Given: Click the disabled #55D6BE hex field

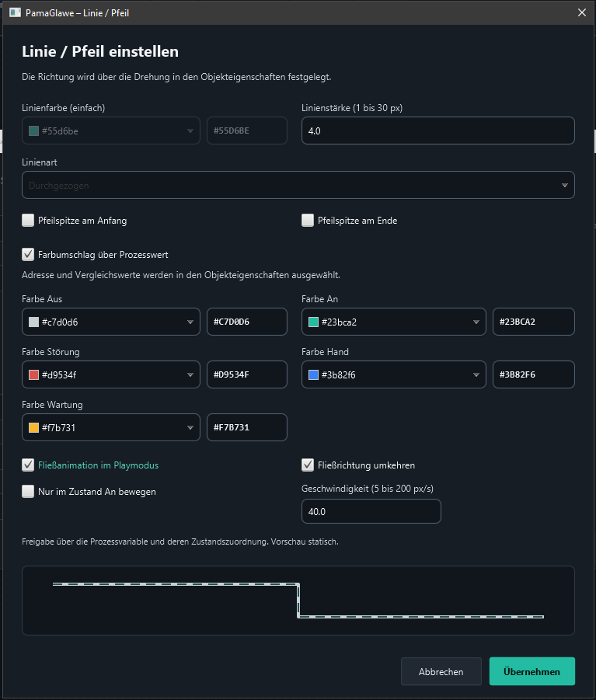Looking at the screenshot, I should (x=247, y=131).
